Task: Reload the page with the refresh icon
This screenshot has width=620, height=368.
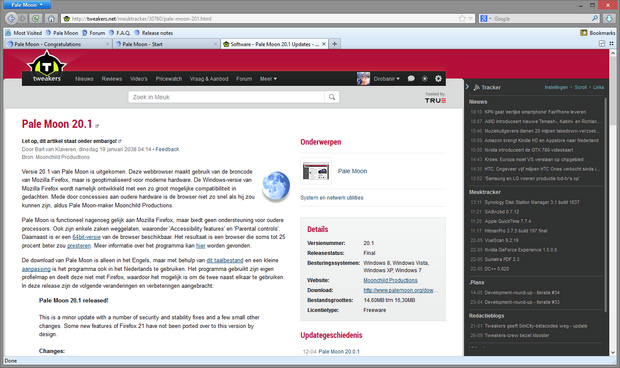Action: tap(36, 18)
